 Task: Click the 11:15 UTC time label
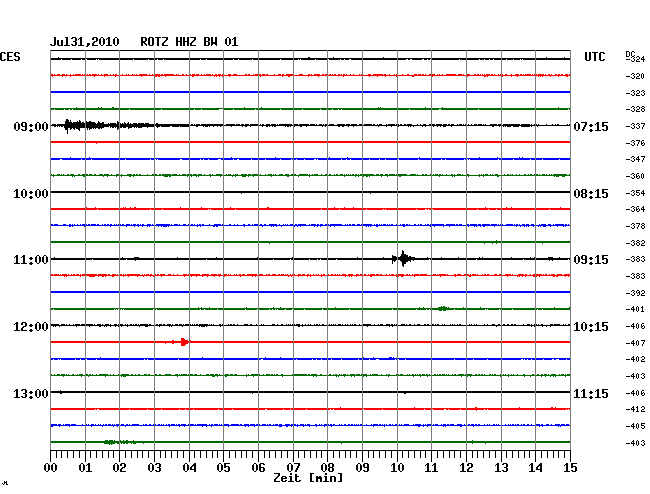(x=591, y=393)
